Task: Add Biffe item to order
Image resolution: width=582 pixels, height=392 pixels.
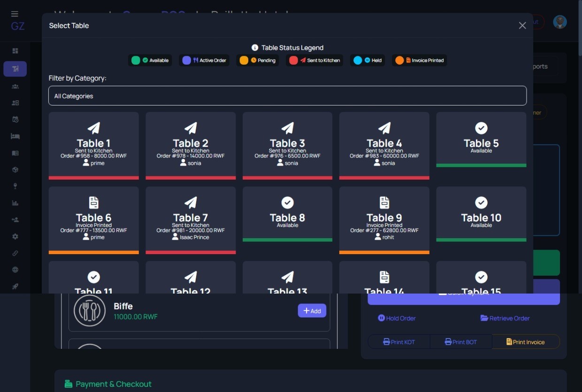Action: click(x=312, y=311)
